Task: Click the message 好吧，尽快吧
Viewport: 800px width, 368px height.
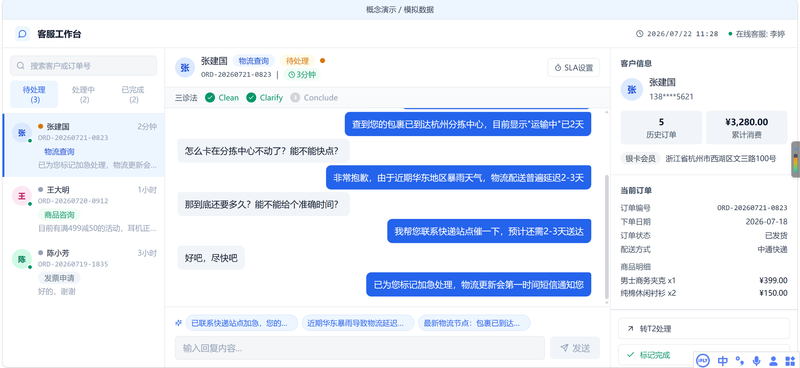Action: click(x=211, y=258)
